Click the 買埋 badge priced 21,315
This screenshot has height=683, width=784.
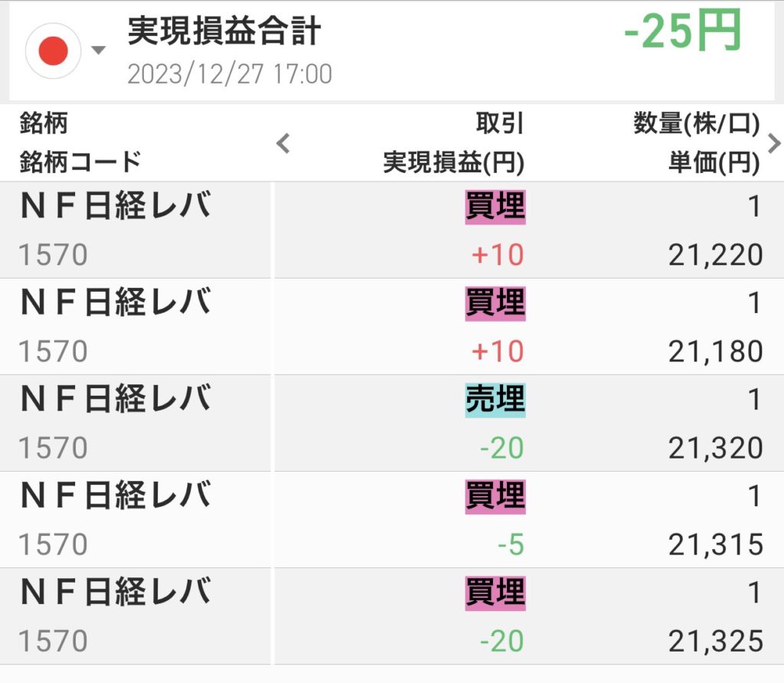[x=495, y=497]
